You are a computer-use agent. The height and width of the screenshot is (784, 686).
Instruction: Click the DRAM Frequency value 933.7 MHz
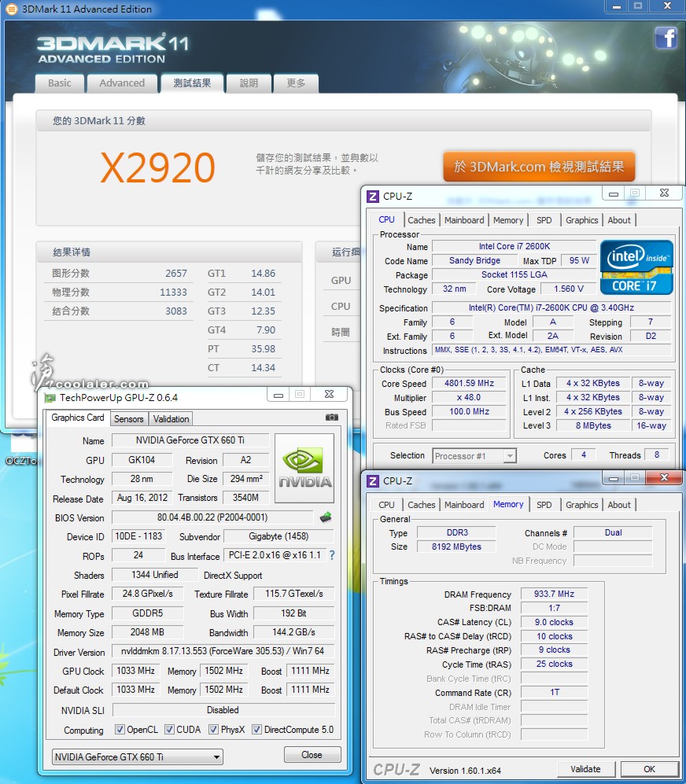554,594
